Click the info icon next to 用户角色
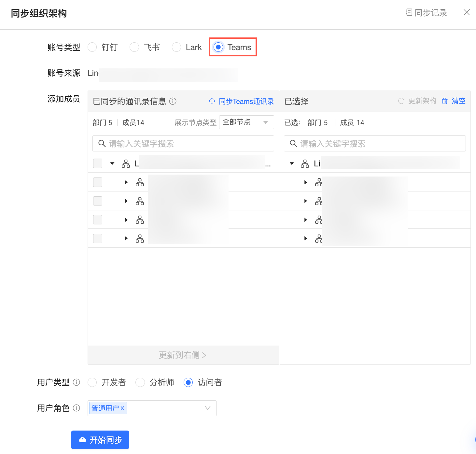476x454 pixels. click(x=77, y=408)
